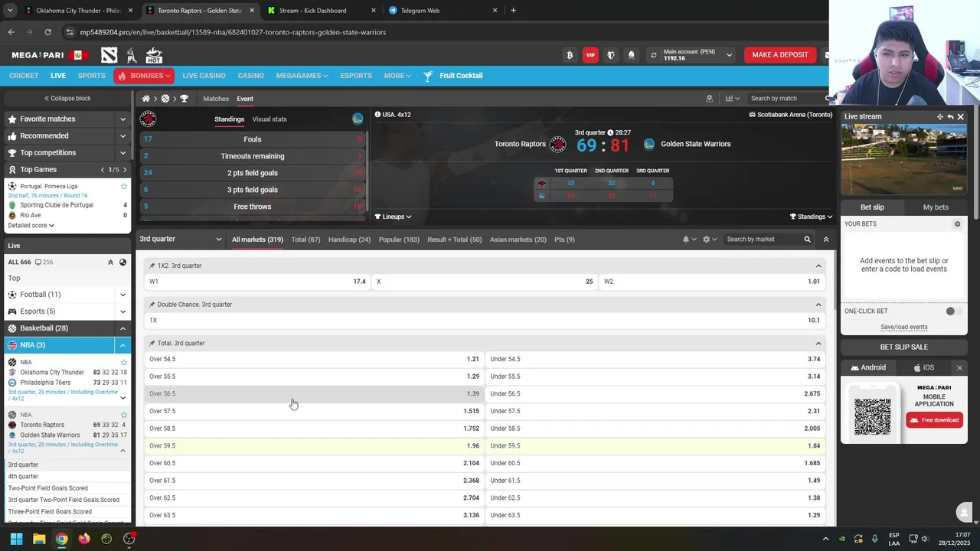This screenshot has width=980, height=551.
Task: Click the return arrow on Live stream panel
Action: pyautogui.click(x=950, y=117)
